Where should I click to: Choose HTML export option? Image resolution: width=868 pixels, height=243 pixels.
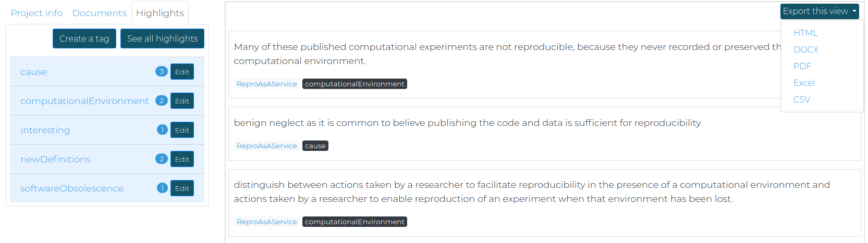pos(805,33)
